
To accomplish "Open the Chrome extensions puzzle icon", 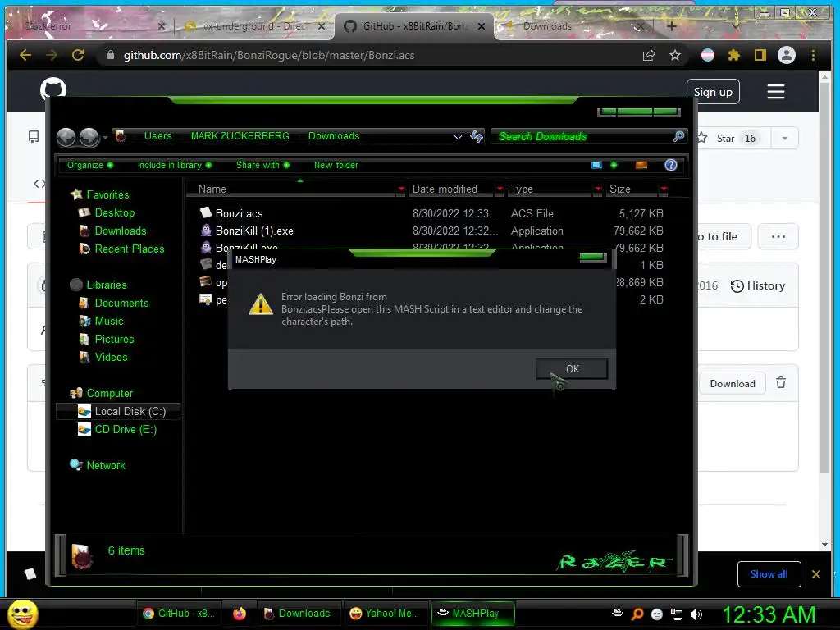I will click(x=734, y=55).
